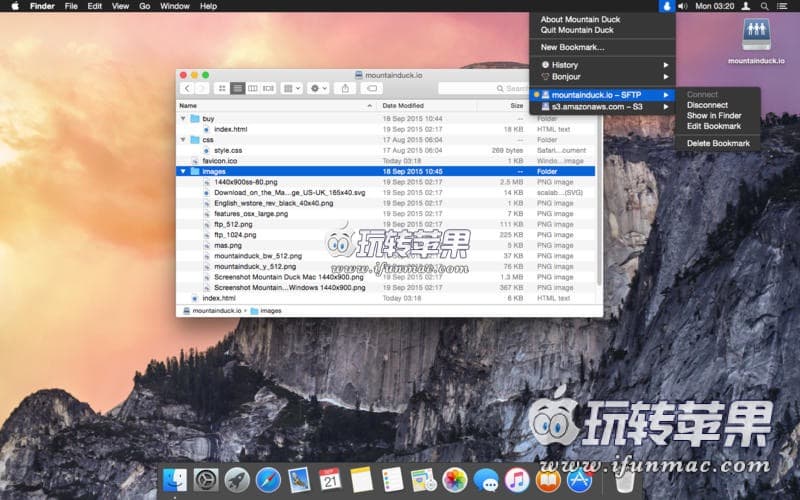Click the Size column header
Screen dimensions: 800x500
pos(502,106)
